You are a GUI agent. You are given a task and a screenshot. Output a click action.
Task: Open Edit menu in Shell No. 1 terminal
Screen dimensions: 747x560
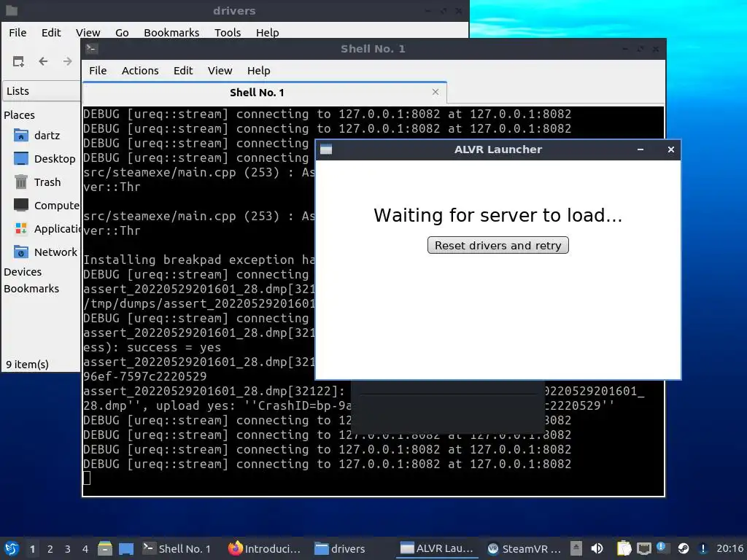tap(183, 71)
